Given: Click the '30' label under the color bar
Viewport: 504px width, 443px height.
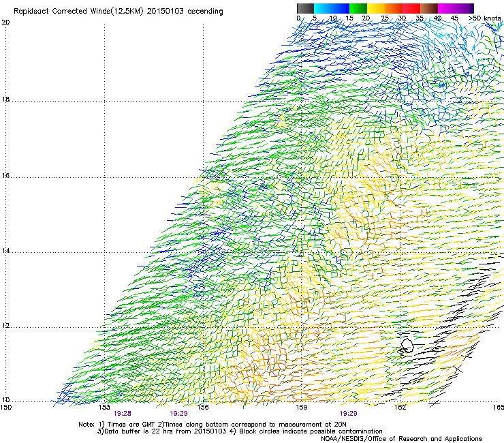Looking at the screenshot, I should click(402, 18).
